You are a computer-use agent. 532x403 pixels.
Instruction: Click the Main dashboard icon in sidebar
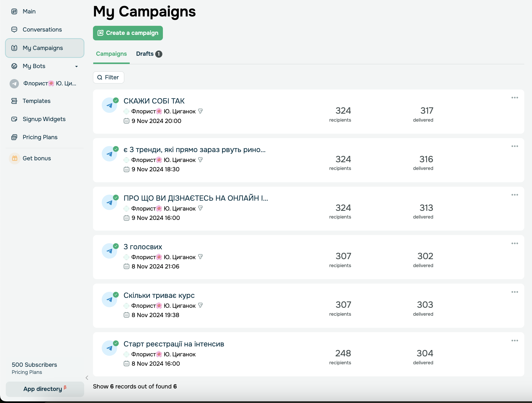(14, 12)
